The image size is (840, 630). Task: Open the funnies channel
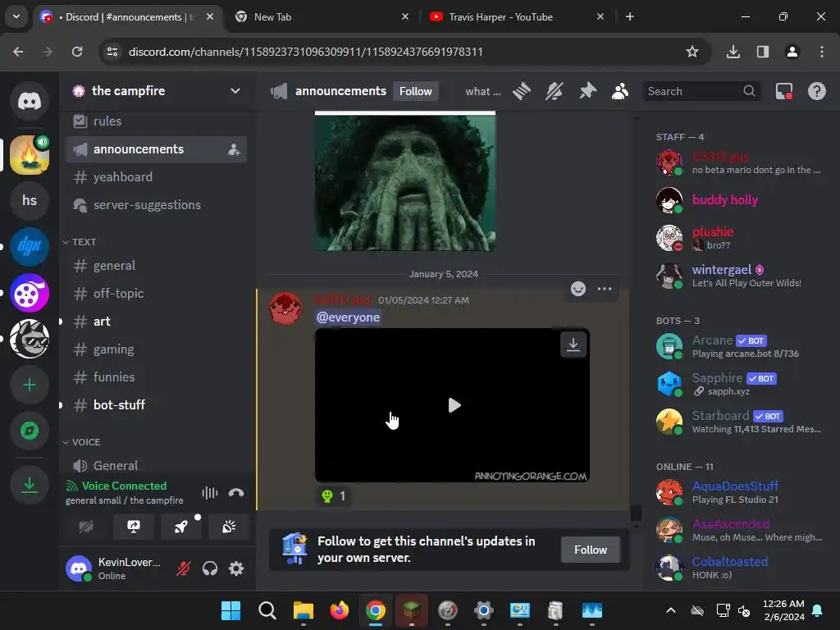[156, 377]
